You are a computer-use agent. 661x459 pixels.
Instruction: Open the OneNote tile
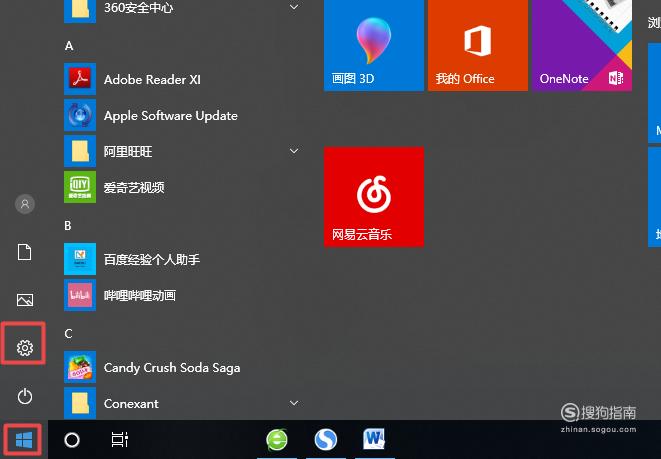pos(582,45)
